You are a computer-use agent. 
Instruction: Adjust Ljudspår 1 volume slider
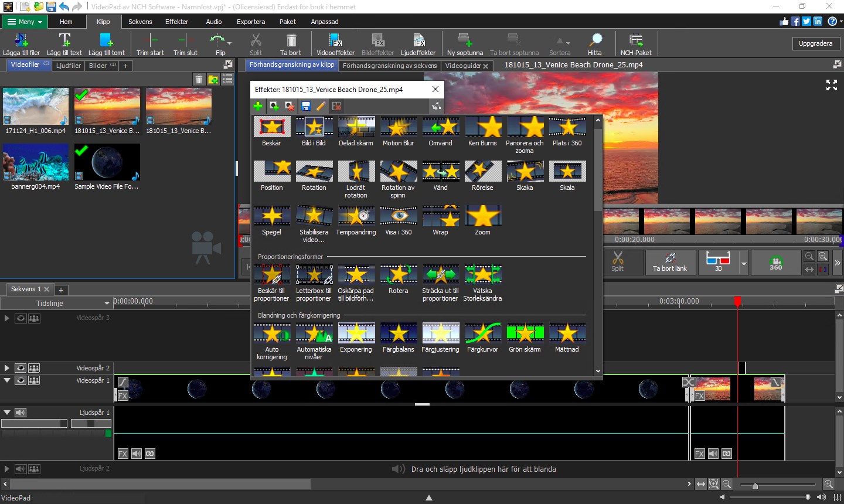pos(35,423)
